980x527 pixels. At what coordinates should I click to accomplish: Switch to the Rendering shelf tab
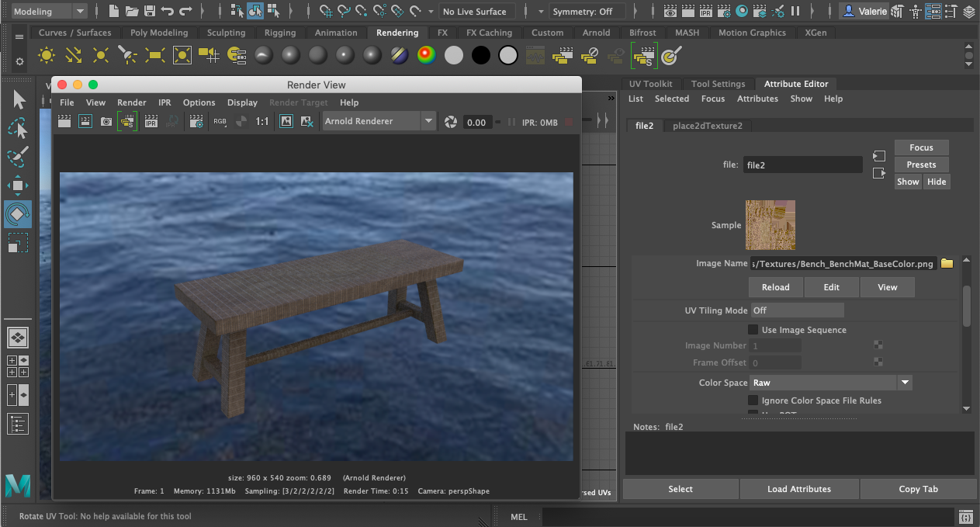pos(397,33)
